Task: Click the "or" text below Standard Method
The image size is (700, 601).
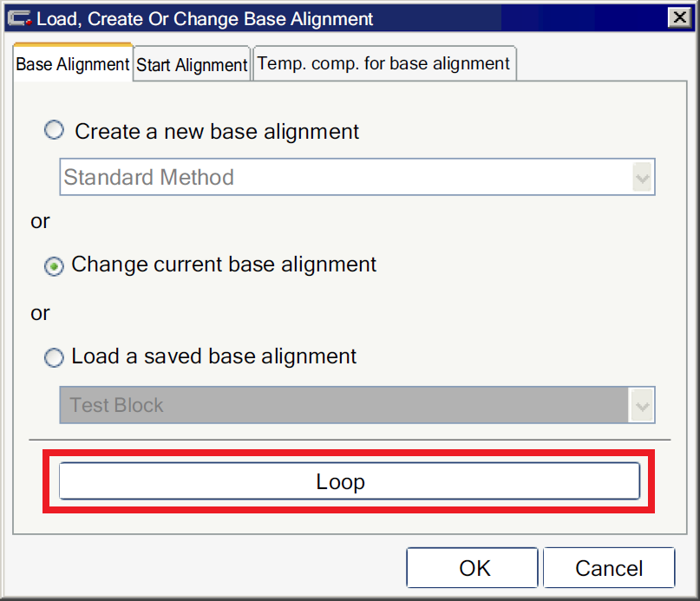Action: coord(41,222)
